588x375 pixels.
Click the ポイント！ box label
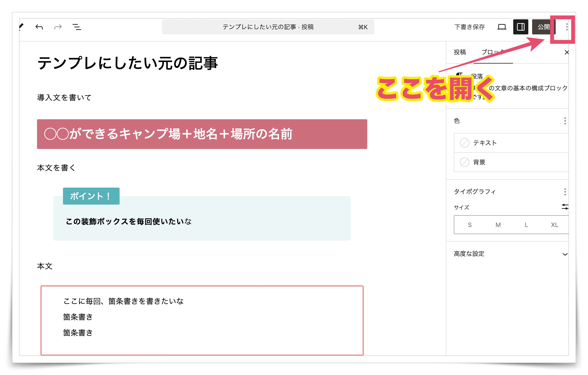[x=91, y=196]
